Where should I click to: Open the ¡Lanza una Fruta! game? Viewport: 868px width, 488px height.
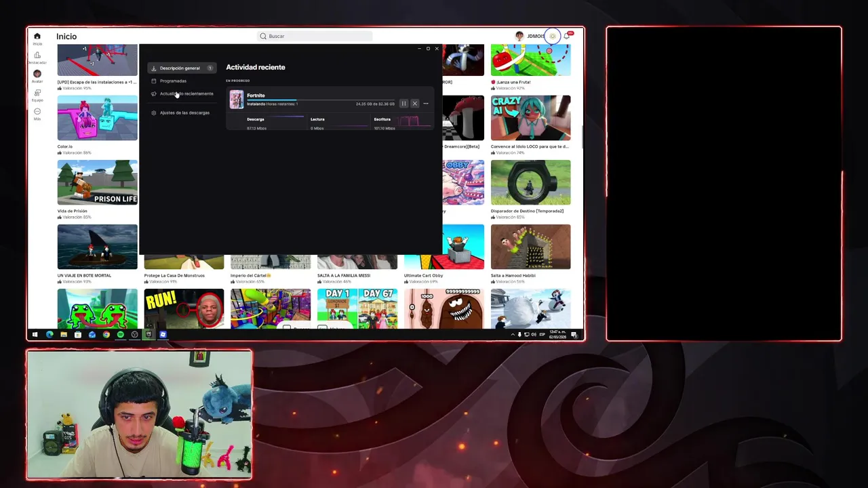(530, 60)
